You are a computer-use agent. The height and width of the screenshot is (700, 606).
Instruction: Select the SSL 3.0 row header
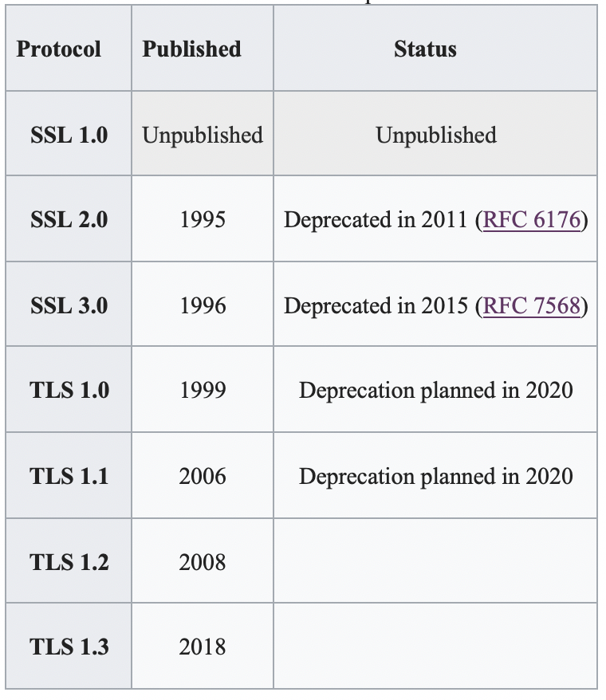(x=69, y=305)
